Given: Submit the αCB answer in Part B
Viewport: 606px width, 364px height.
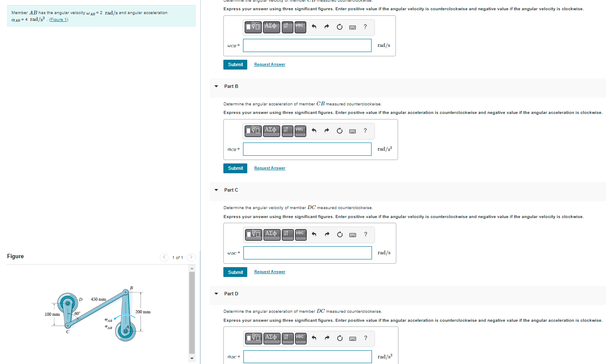Looking at the screenshot, I should tap(235, 168).
